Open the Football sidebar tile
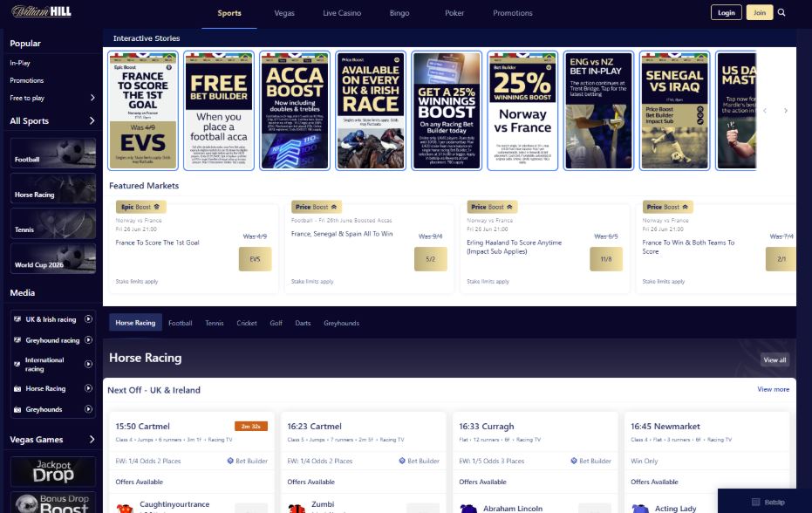 (x=53, y=153)
